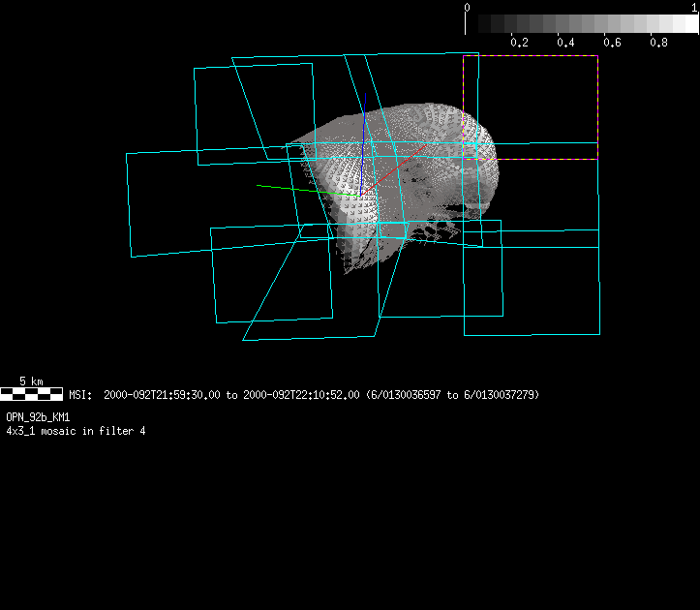
Task: Click the start time 2000-092T21:59:30.00
Action: point(163,395)
